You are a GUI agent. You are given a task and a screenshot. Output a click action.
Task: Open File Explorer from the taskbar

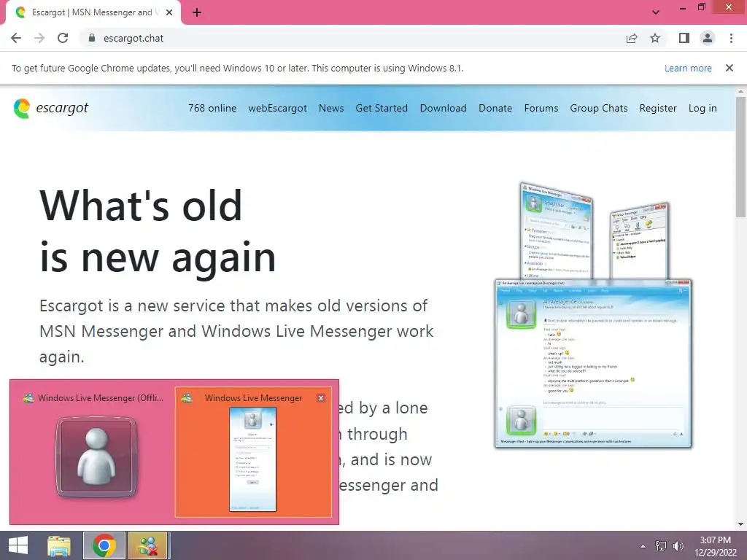(59, 545)
